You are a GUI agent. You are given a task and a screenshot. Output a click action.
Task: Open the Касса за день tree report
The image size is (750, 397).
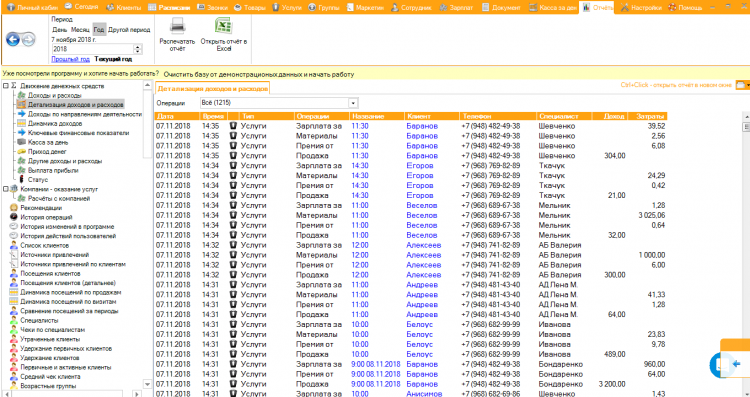[48, 142]
